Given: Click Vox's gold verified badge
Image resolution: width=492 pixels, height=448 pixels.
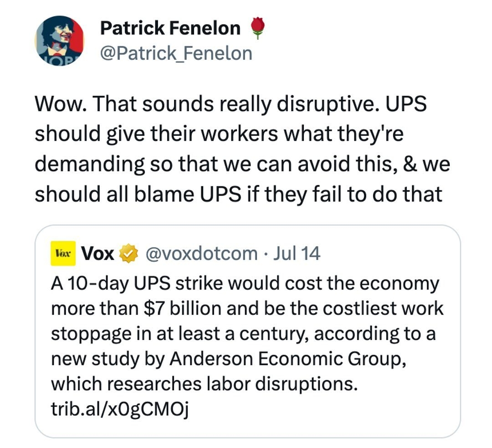Looking at the screenshot, I should click(x=128, y=253).
